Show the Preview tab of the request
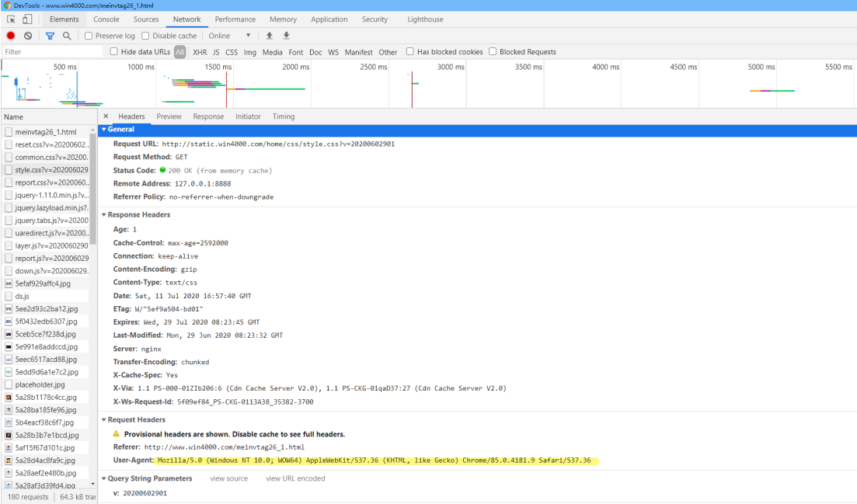 point(169,116)
